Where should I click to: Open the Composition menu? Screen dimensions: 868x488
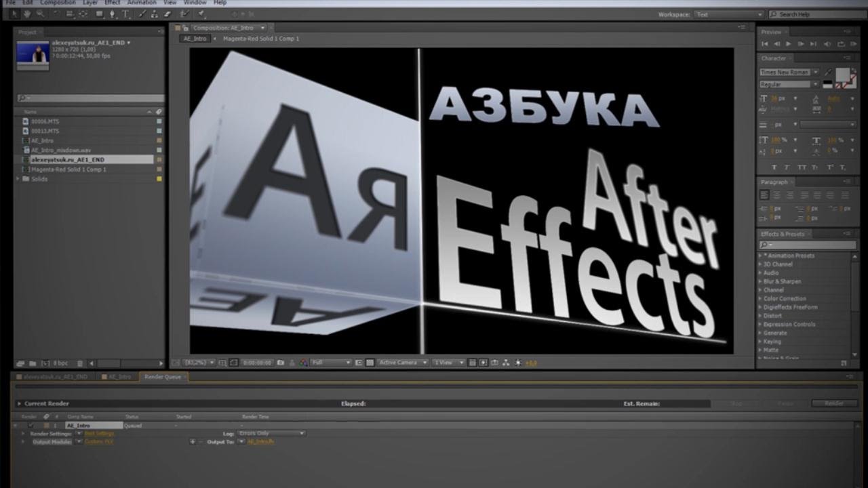(x=58, y=3)
